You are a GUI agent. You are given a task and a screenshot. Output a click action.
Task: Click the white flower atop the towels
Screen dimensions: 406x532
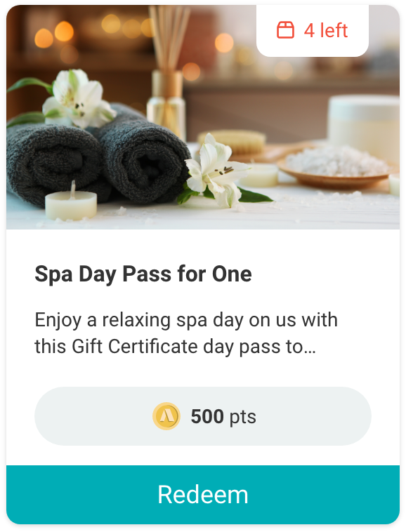(x=79, y=98)
